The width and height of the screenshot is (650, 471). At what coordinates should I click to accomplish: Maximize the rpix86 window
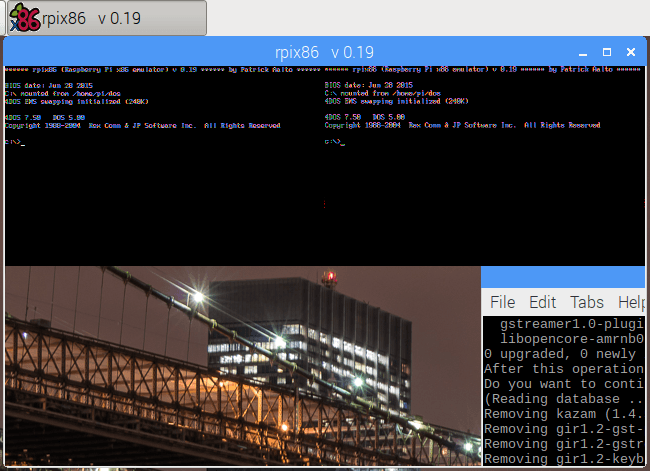(x=607, y=52)
